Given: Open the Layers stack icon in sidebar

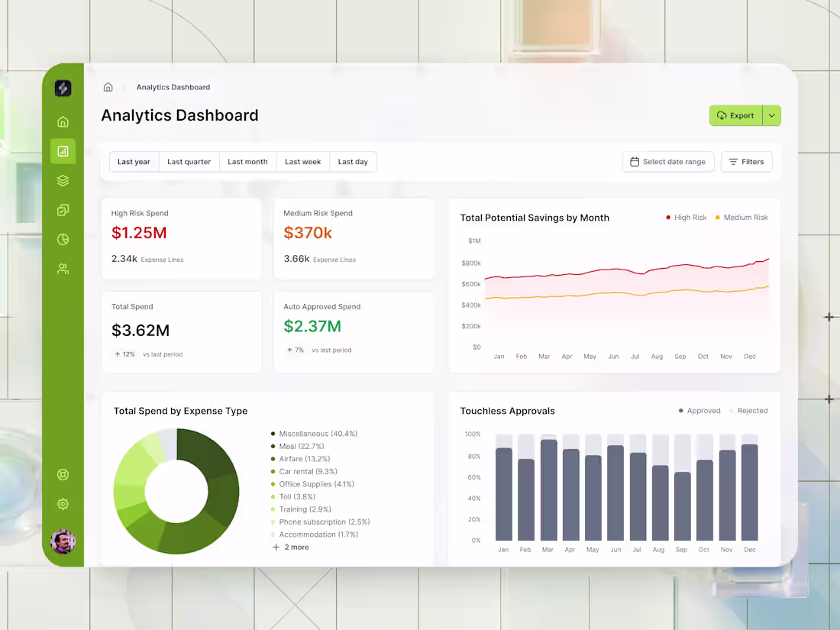Looking at the screenshot, I should (x=63, y=180).
